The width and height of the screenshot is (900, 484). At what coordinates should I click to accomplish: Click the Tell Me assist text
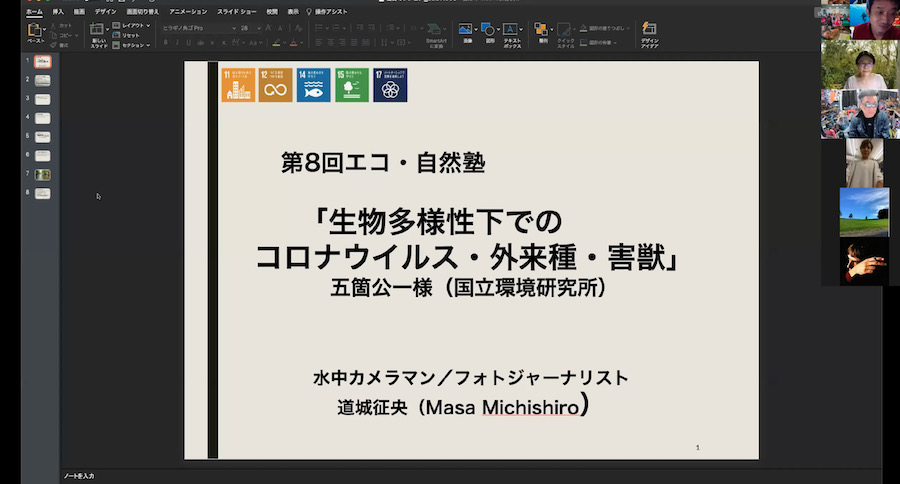click(x=331, y=11)
